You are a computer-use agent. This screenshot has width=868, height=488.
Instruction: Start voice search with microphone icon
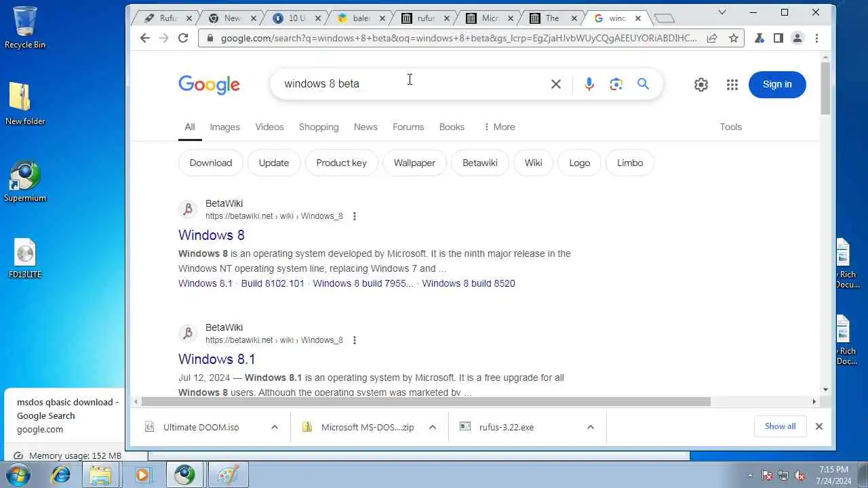(589, 84)
